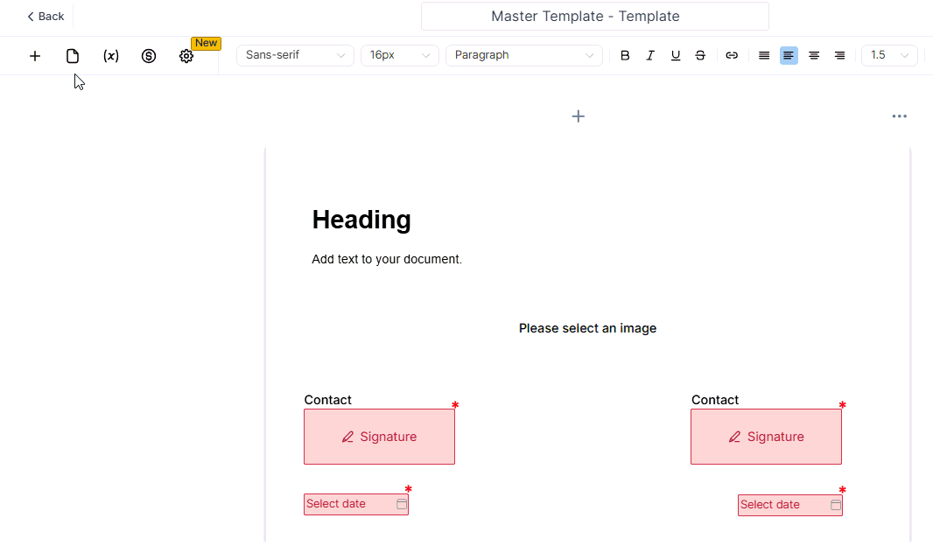Click the add element plus icon in toolbar

[x=35, y=56]
